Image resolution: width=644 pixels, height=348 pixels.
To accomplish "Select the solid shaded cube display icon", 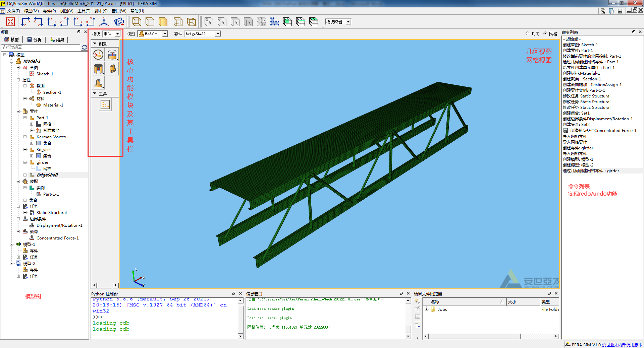I will 163,22.
